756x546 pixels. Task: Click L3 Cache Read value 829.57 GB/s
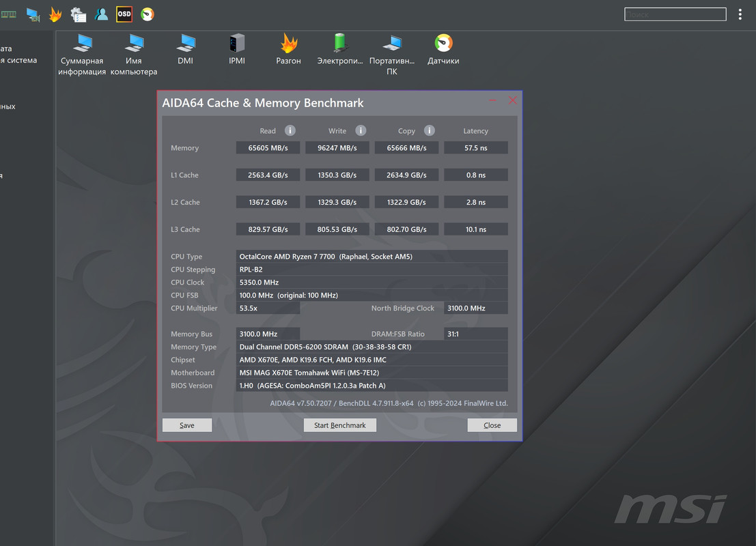(x=268, y=229)
